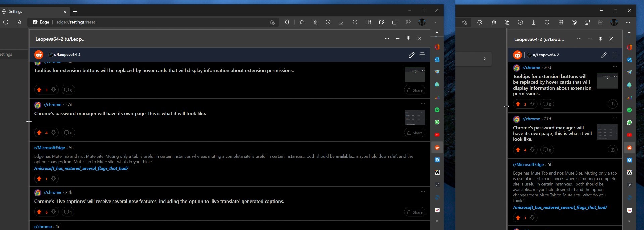This screenshot has width=644, height=230.
Task: Open the three-dot options on the 'Live captions' post
Action: [x=423, y=192]
